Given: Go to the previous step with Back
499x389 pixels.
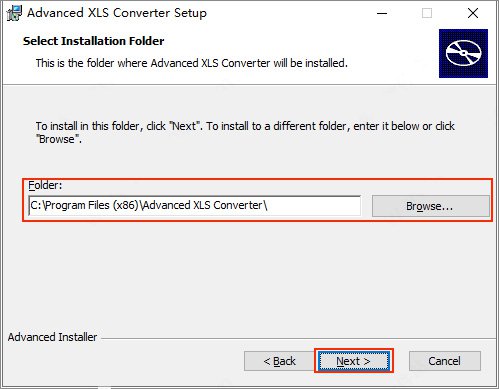Looking at the screenshot, I should [279, 361].
